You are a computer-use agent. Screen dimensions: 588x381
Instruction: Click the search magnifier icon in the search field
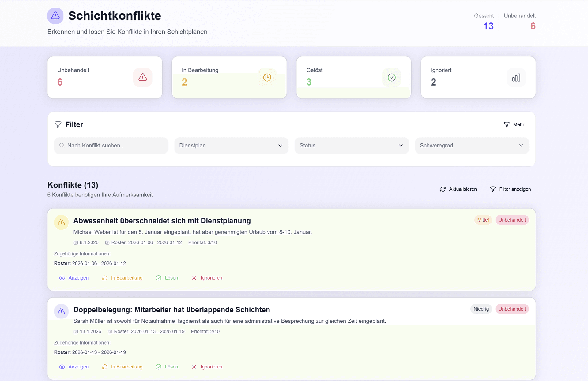(x=62, y=146)
